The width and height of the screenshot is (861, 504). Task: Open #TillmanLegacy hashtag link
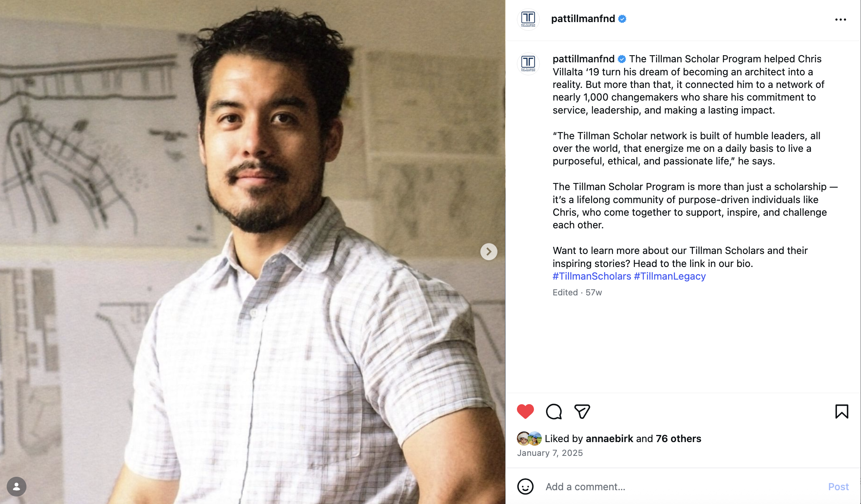pyautogui.click(x=670, y=276)
